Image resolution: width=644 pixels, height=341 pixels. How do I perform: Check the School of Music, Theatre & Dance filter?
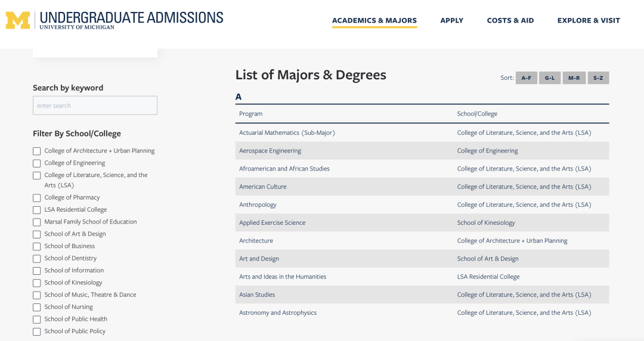(37, 295)
